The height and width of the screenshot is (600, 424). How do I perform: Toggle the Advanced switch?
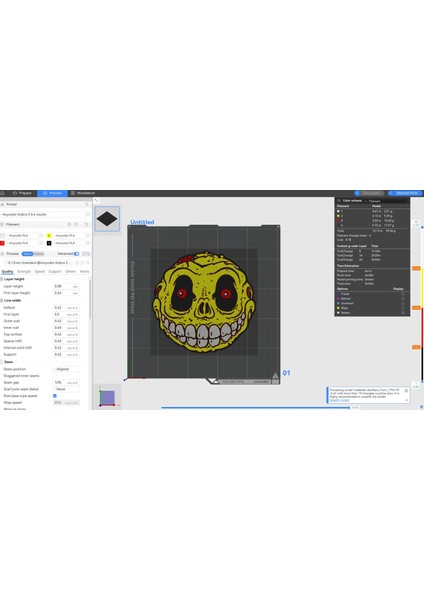click(77, 254)
